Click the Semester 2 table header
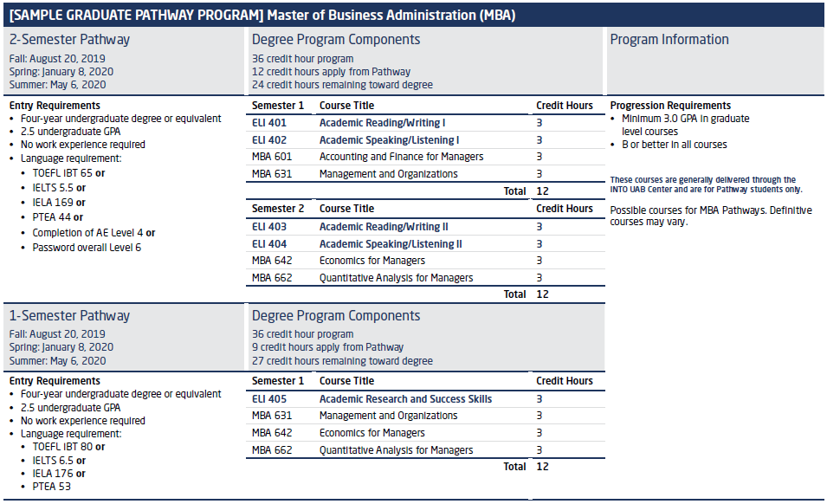The width and height of the screenshot is (827, 504). coord(278,209)
